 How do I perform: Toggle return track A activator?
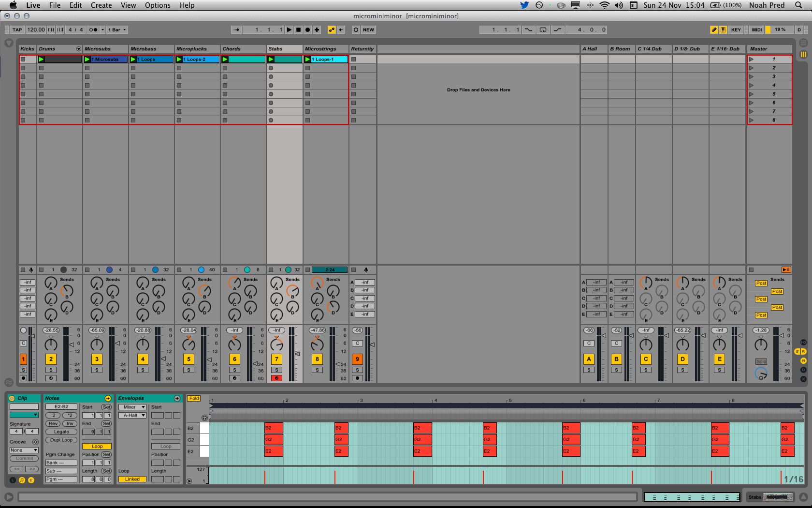[x=589, y=359]
